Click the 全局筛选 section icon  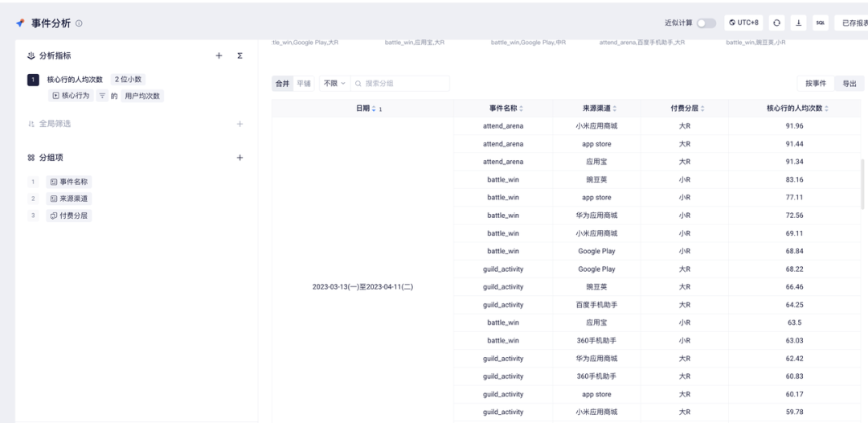click(x=31, y=124)
